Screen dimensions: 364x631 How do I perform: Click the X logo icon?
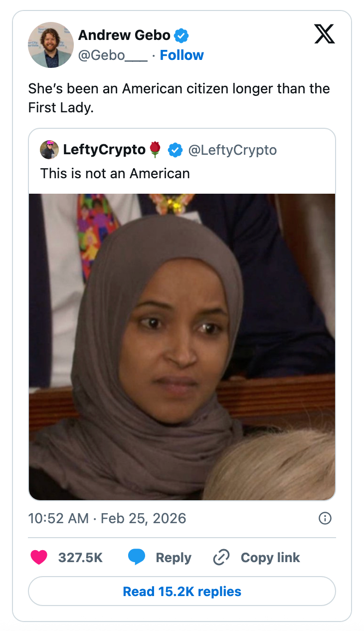click(x=325, y=34)
